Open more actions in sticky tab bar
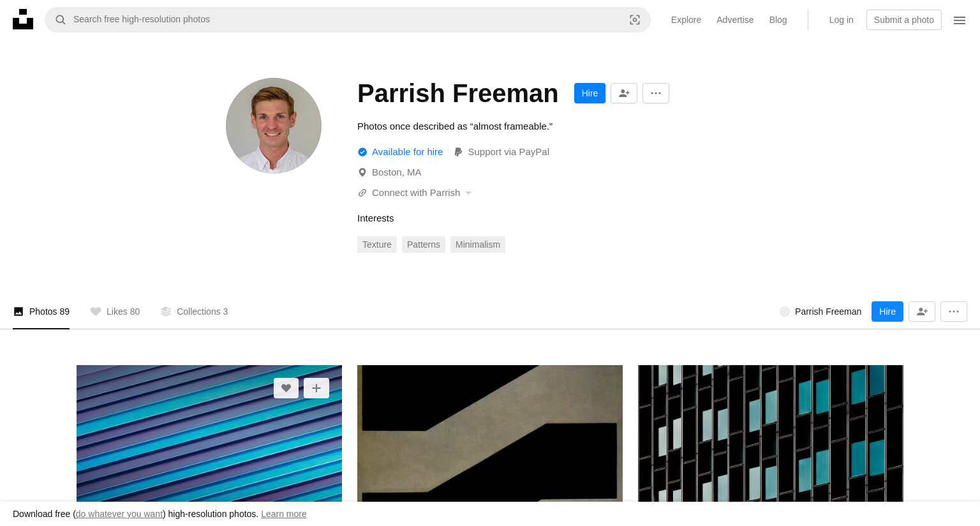Image resolution: width=980 pixels, height=526 pixels. (x=954, y=312)
